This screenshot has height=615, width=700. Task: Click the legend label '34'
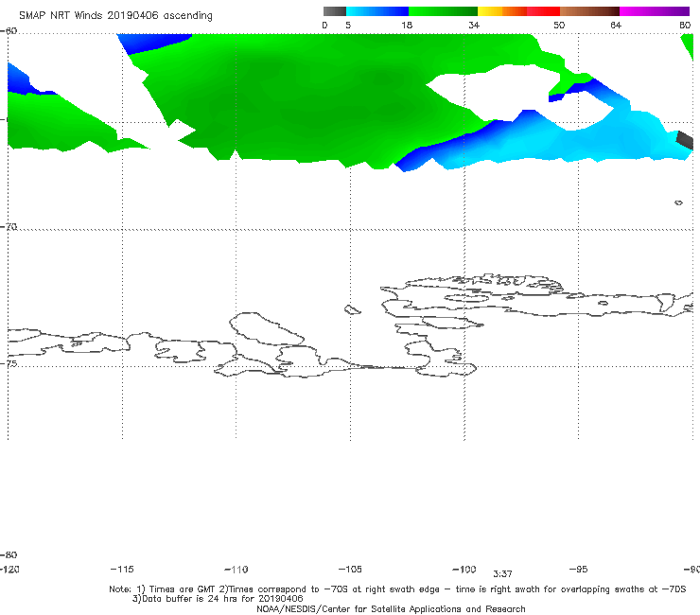pyautogui.click(x=474, y=25)
